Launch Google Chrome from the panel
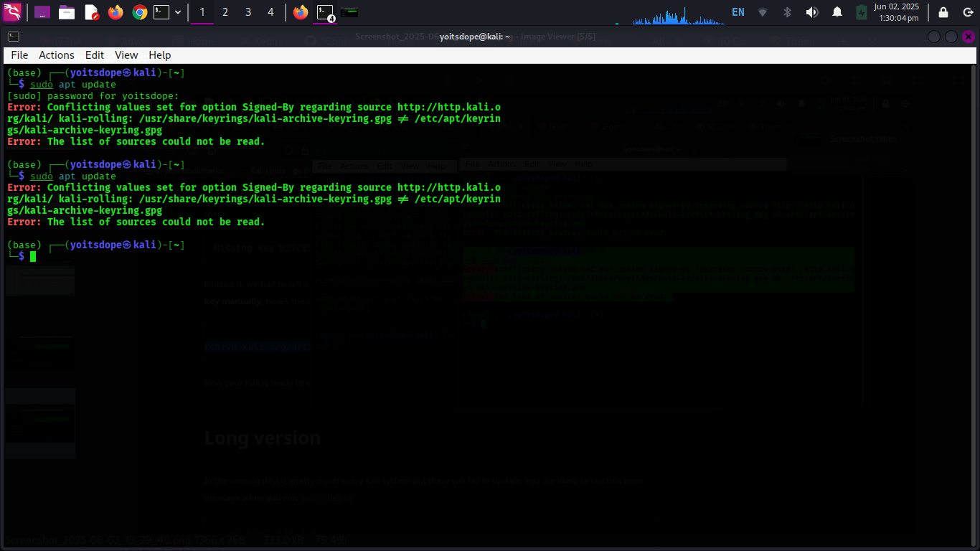Viewport: 980px width, 551px height. click(x=140, y=12)
